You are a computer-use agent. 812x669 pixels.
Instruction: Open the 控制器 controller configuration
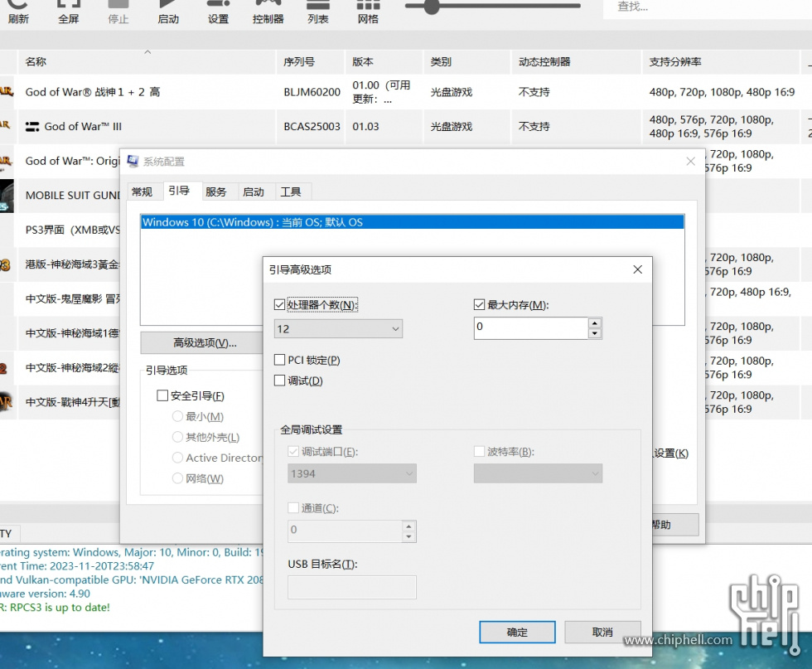pyautogui.click(x=268, y=12)
